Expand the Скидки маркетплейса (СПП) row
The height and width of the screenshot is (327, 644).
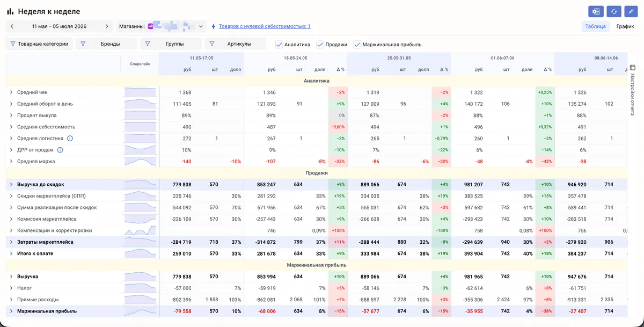[x=11, y=196]
